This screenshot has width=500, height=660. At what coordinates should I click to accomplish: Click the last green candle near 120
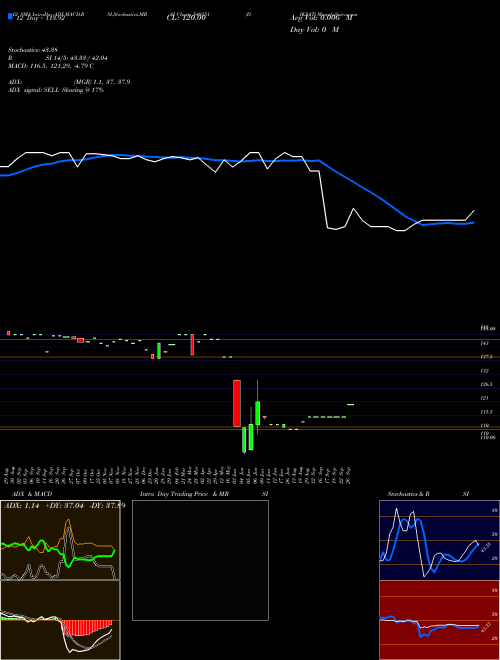350,405
